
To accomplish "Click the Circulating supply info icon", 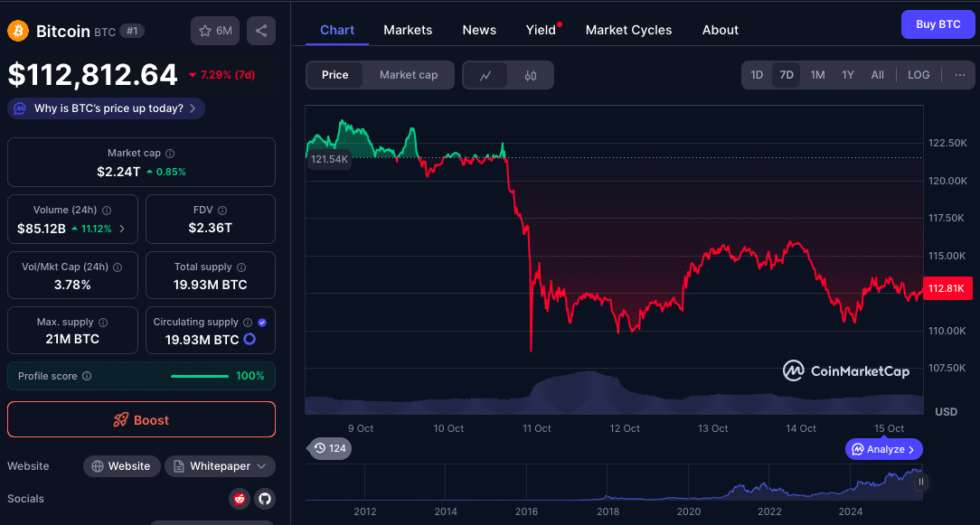I will click(x=248, y=323).
